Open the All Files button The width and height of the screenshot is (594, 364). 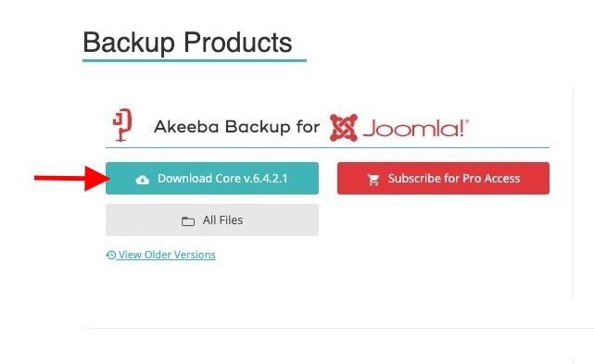coord(212,220)
